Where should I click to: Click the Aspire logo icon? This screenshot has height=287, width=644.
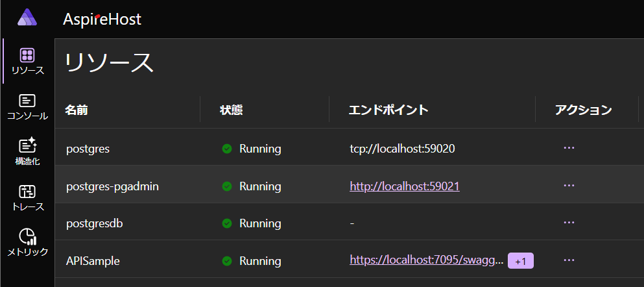click(x=27, y=18)
